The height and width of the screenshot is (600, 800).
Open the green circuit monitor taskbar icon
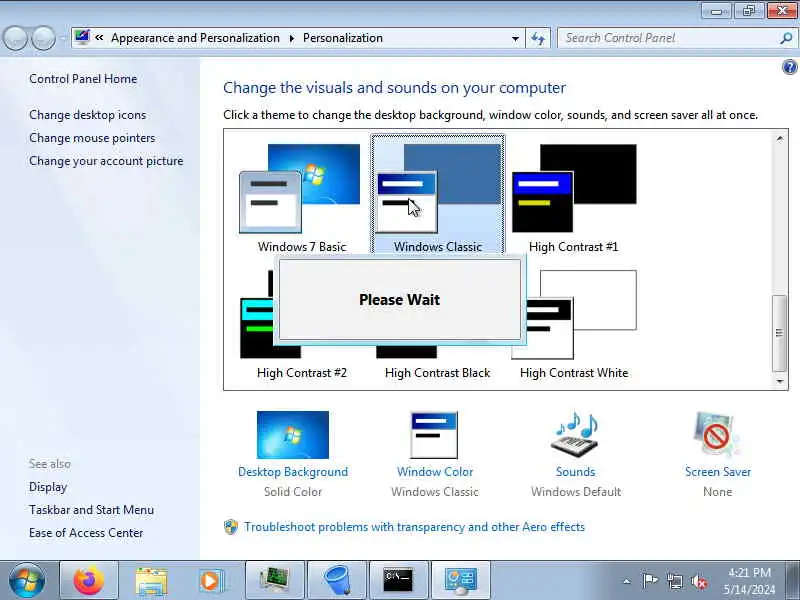point(274,581)
